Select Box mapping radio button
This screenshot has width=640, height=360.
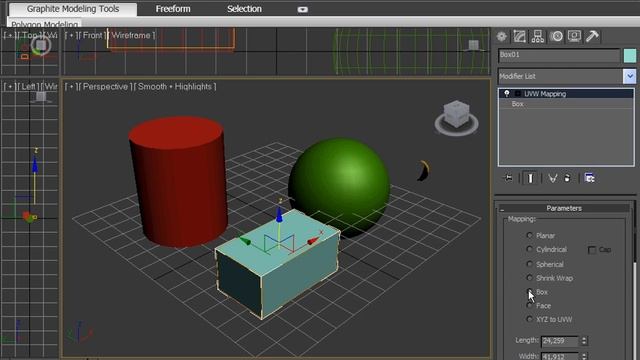click(529, 291)
